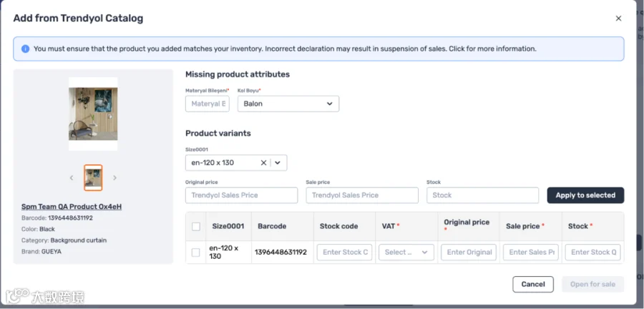Click the Original price column header in table
Viewport: 644px width, 309px height.
point(467,222)
